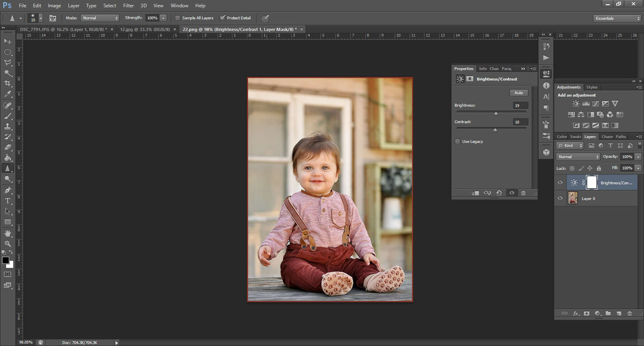Select the Zoom tool in toolbar
Screen dimensions: 644x346
(8, 244)
